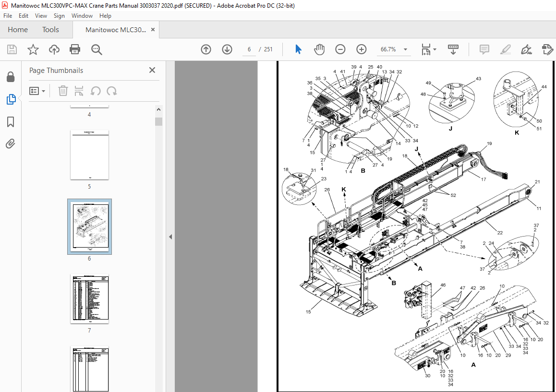556x392 pixels.
Task: Open the Sign menu
Action: pos(59,16)
